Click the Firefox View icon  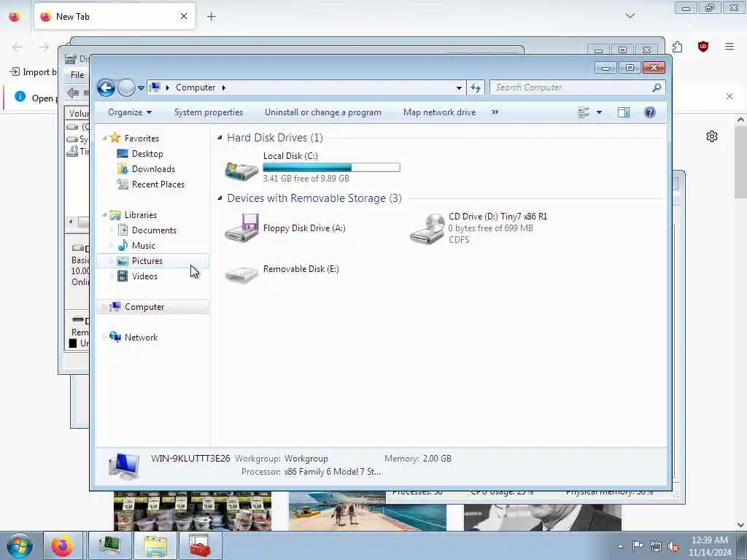coord(15,17)
